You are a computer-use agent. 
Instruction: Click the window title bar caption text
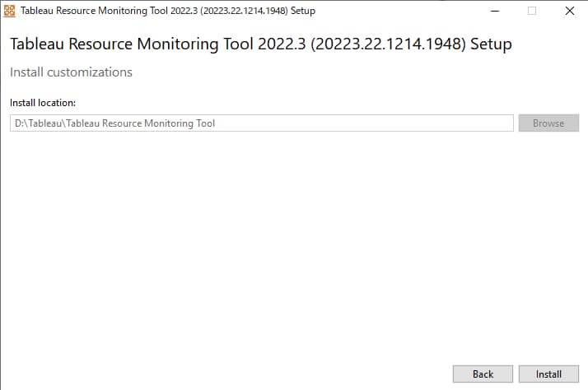pos(168,11)
